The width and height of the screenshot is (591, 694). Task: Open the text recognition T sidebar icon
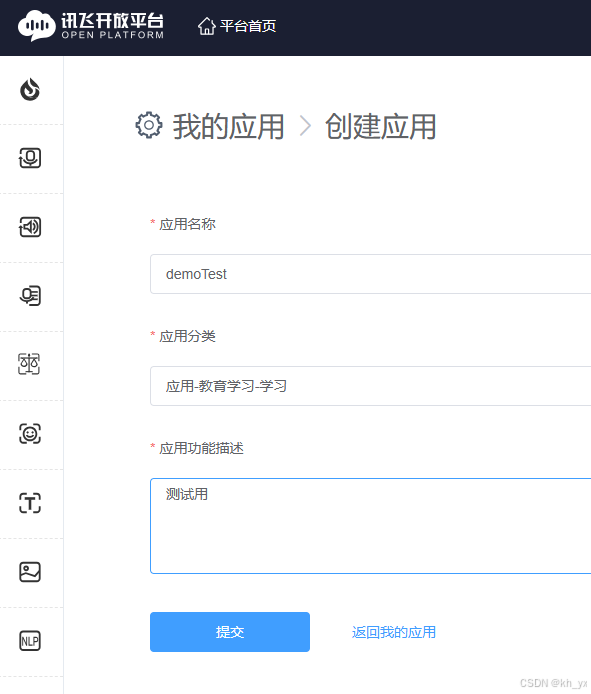click(30, 503)
